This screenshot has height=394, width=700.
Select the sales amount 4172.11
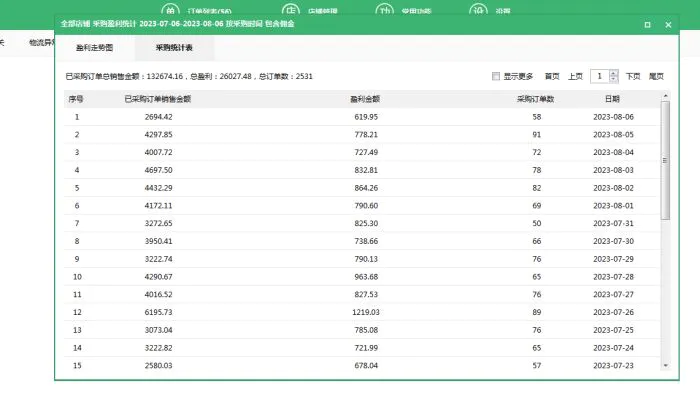(158, 206)
